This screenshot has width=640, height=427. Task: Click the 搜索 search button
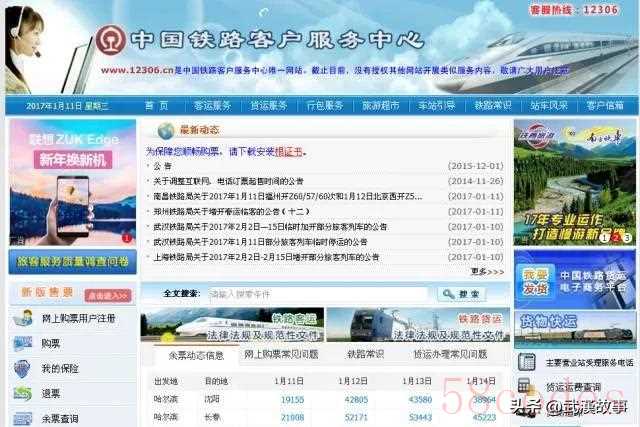(462, 294)
